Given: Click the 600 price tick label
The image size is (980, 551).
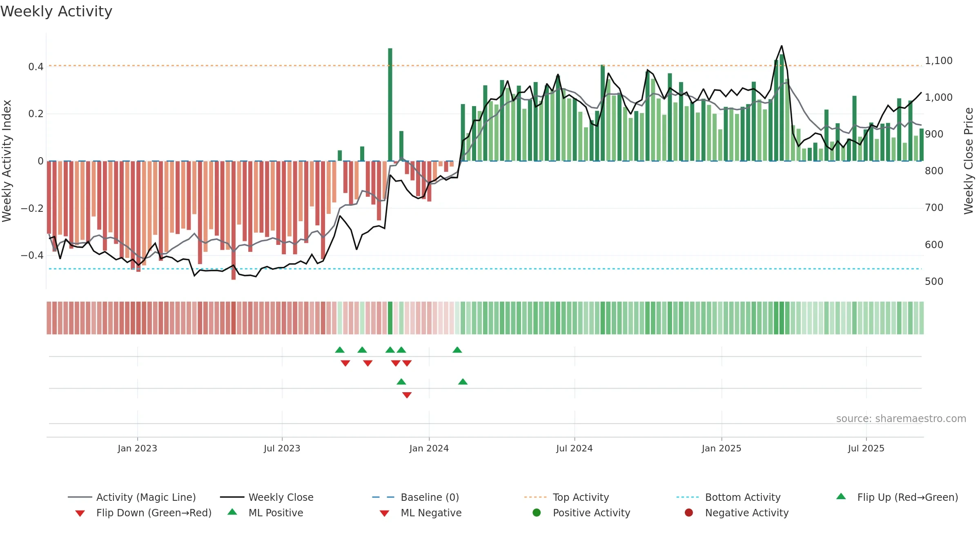Looking at the screenshot, I should [934, 244].
